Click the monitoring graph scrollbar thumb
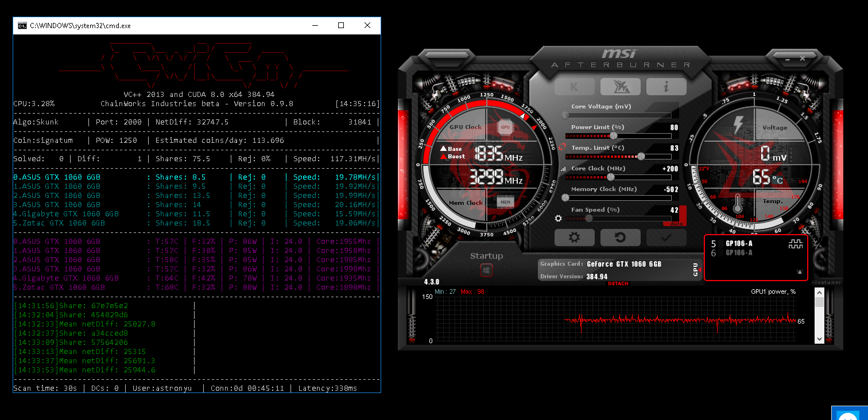 (819, 302)
